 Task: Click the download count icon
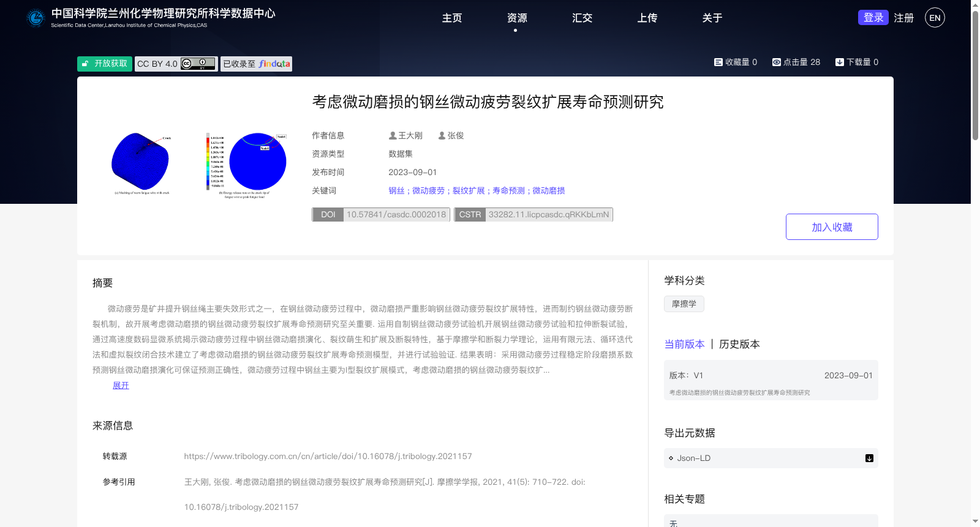[x=839, y=62]
